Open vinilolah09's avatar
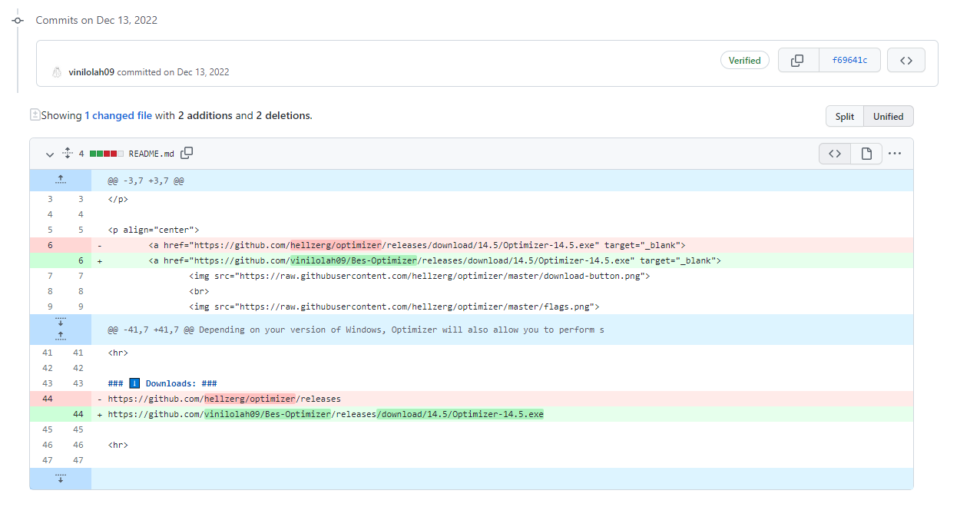This screenshot has width=980, height=517. click(57, 71)
